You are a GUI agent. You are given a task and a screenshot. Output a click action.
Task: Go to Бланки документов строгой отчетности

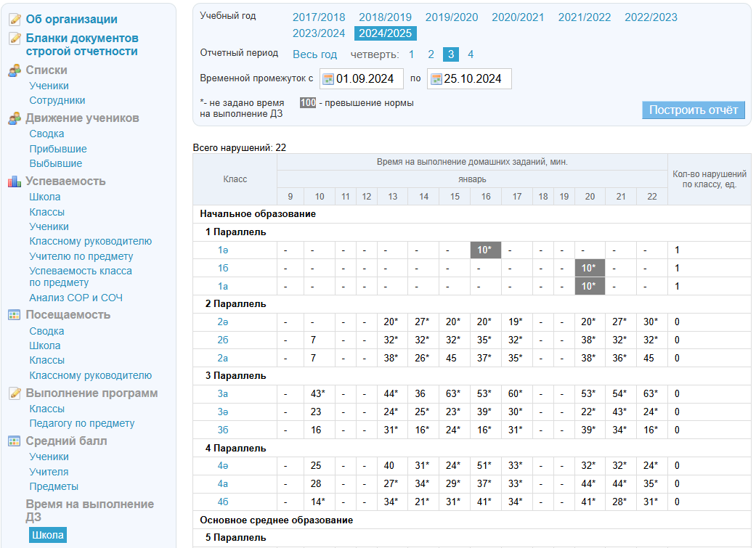coord(81,45)
